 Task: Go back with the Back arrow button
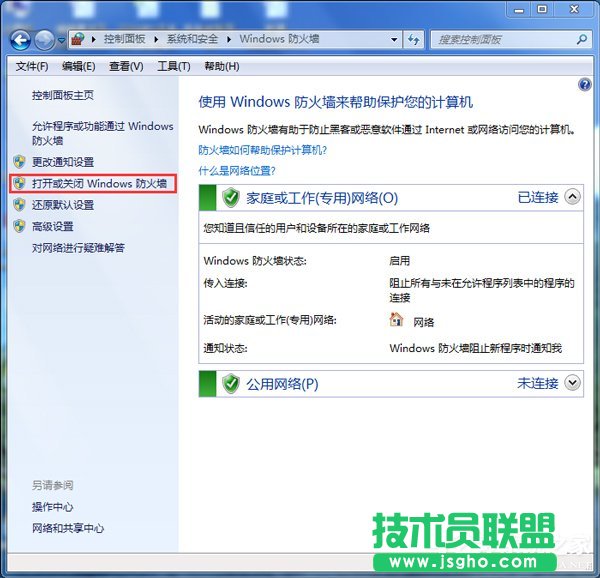[20, 39]
